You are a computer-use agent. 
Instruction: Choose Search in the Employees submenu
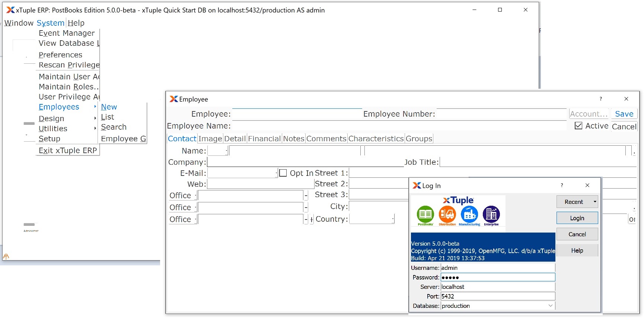114,127
